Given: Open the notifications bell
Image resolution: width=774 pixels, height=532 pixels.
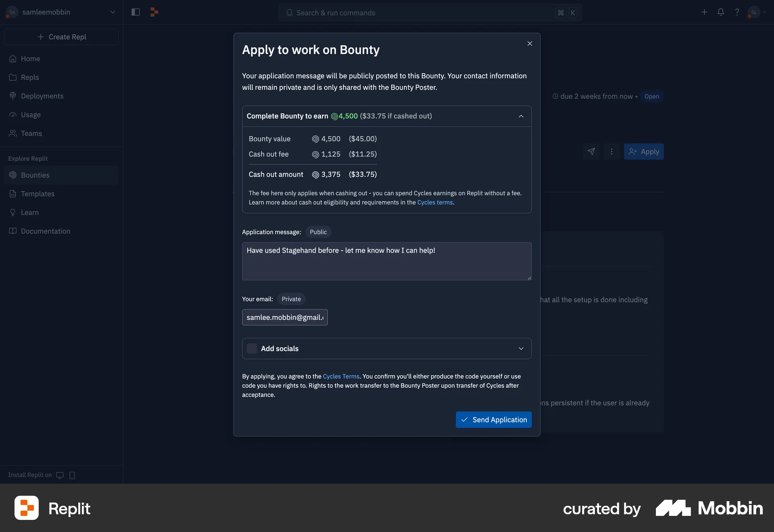Looking at the screenshot, I should (x=720, y=12).
